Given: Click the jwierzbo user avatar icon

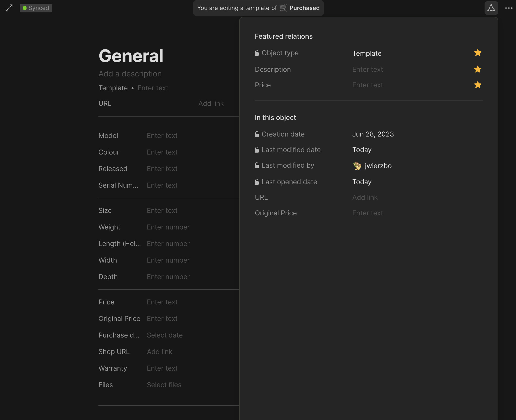Looking at the screenshot, I should (357, 166).
